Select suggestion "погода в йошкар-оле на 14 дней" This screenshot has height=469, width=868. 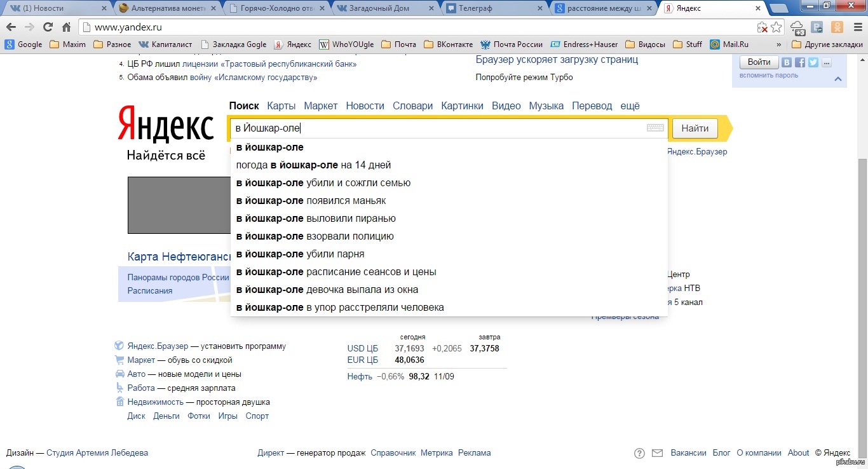coord(449,165)
